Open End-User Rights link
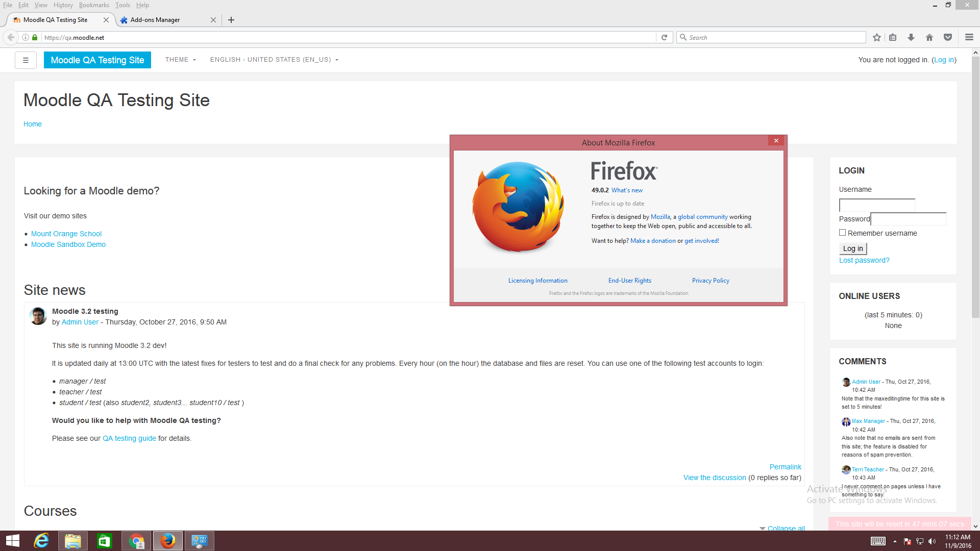The height and width of the screenshot is (551, 980). coord(629,281)
